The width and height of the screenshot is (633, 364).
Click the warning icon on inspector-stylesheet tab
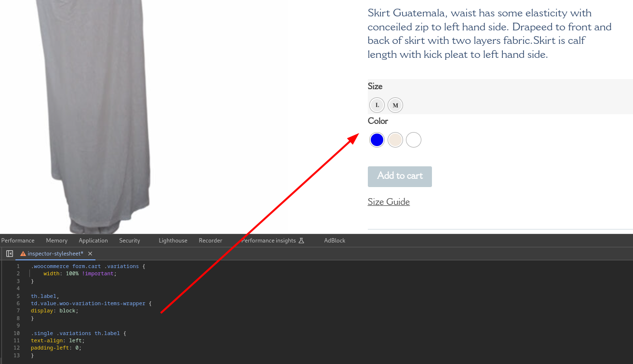click(x=23, y=254)
